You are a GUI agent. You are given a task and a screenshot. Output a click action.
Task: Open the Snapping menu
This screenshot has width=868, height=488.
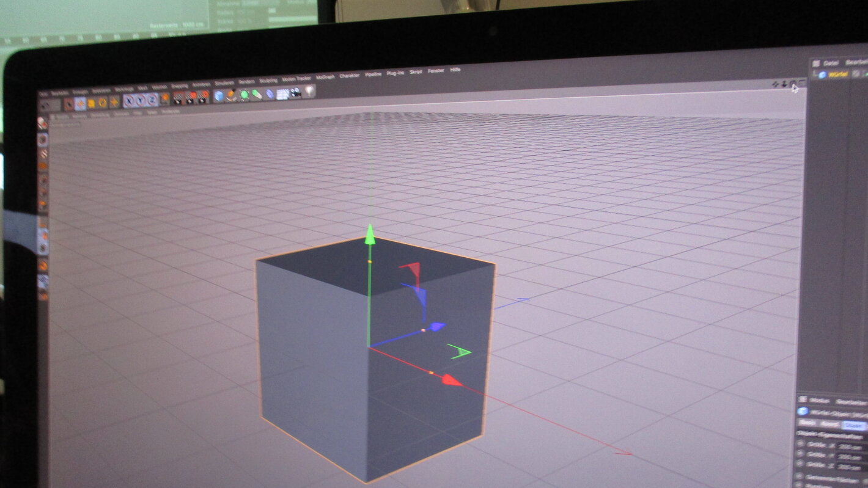[179, 86]
